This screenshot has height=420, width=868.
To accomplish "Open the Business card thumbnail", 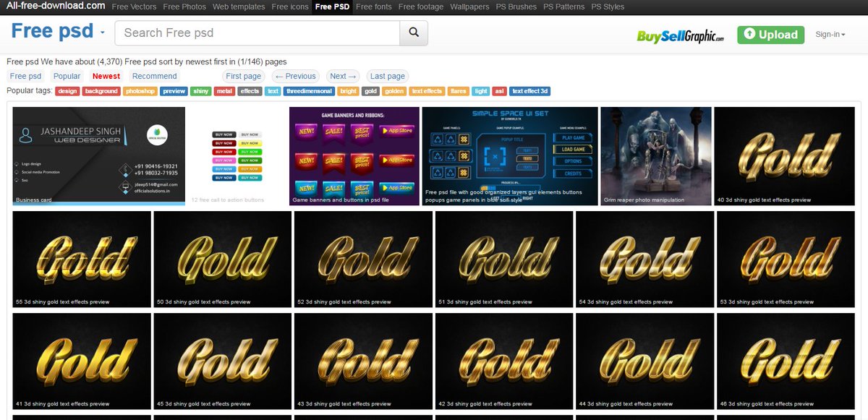I will point(99,156).
